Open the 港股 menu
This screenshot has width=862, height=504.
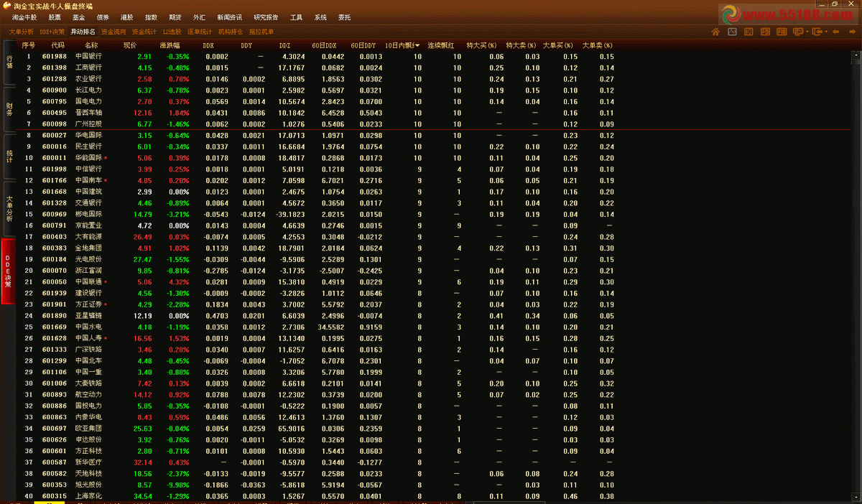(x=126, y=17)
